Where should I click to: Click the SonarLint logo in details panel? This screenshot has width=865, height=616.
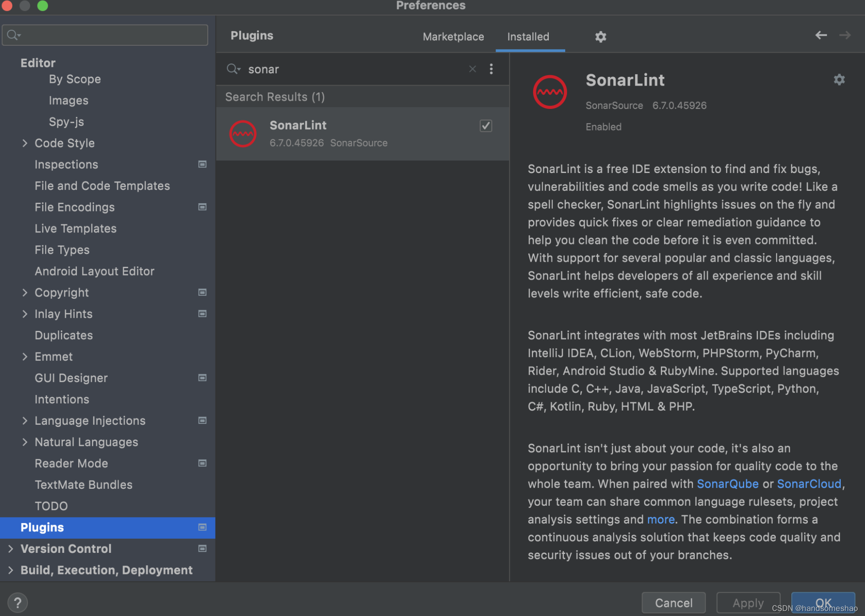pyautogui.click(x=550, y=92)
